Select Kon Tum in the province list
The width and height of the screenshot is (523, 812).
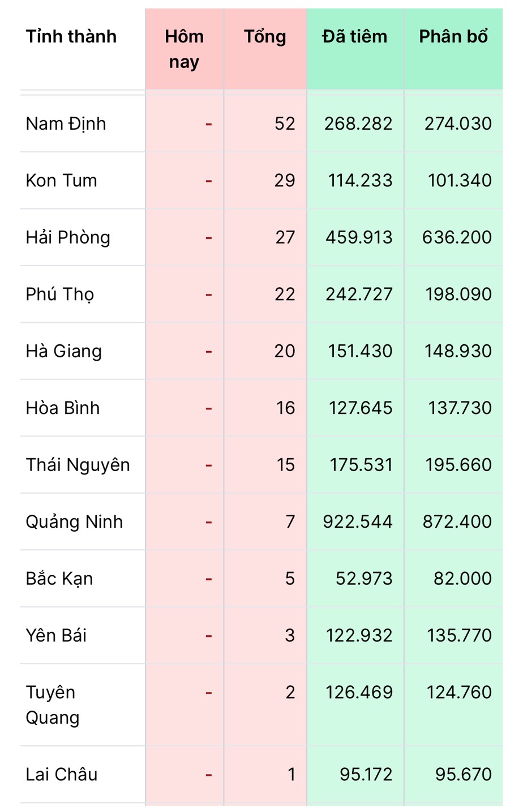point(61,181)
